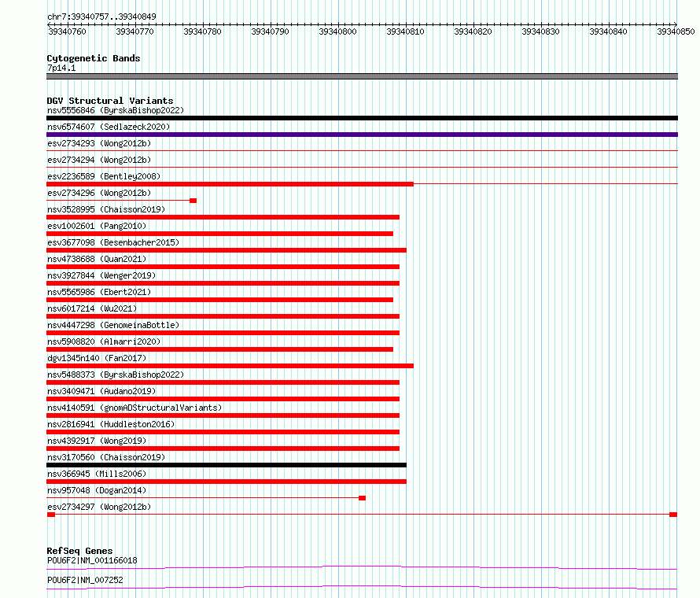Screen dimensions: 700x598
Task: Click esv2236589 (Bentley2008) label
Action: point(104,176)
